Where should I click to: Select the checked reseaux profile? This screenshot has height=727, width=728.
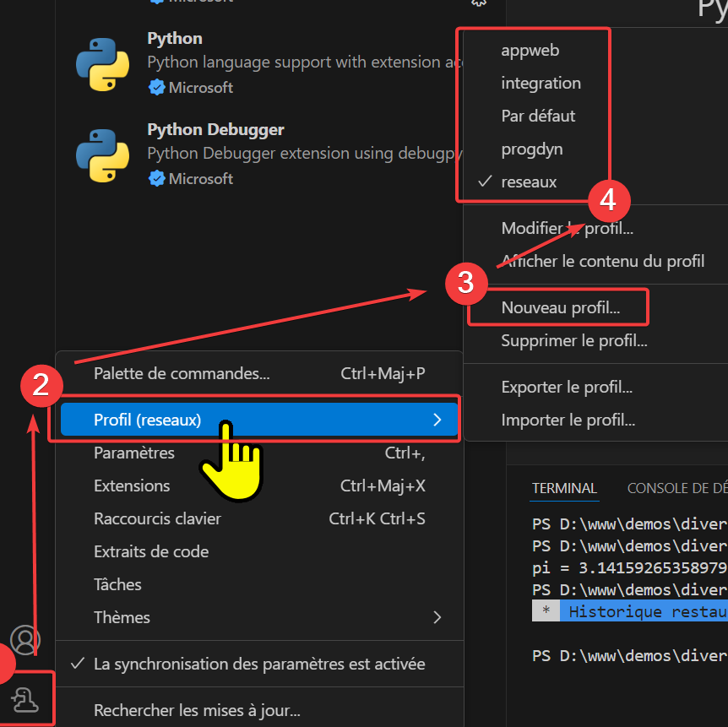coord(529,182)
